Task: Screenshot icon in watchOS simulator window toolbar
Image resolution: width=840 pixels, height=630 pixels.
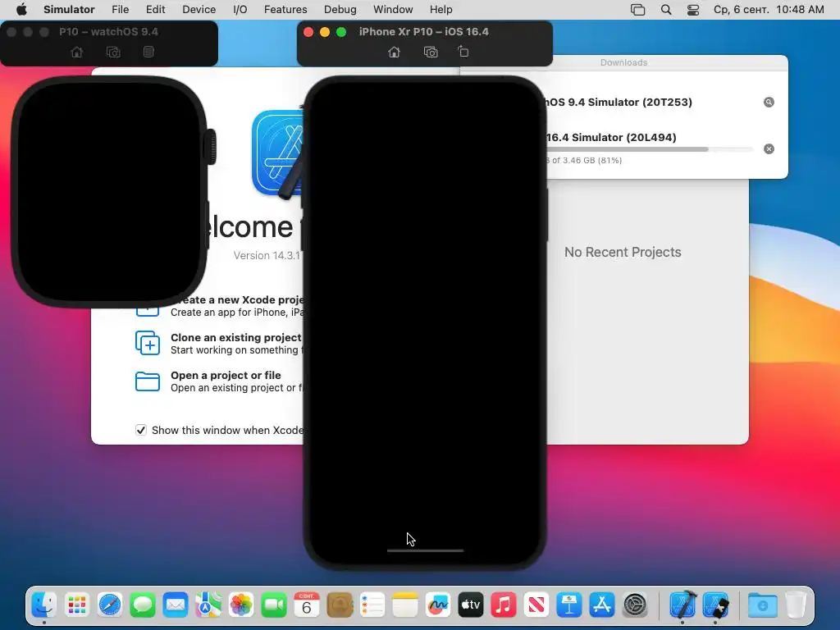Action: point(113,52)
